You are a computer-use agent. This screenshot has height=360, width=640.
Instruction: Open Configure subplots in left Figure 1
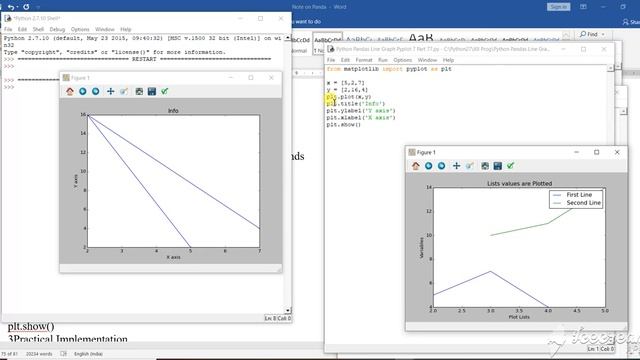pyautogui.click(x=139, y=91)
